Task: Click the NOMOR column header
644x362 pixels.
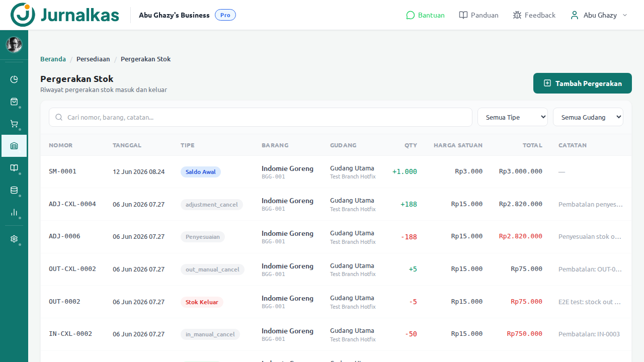Action: pos(61,145)
